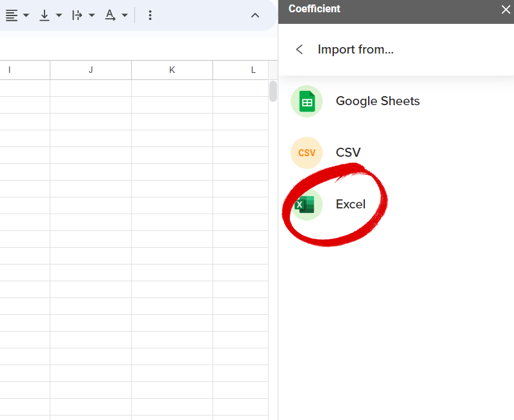The width and height of the screenshot is (514, 420).
Task: Open the vertical align dropdown arrow
Action: pyautogui.click(x=59, y=15)
